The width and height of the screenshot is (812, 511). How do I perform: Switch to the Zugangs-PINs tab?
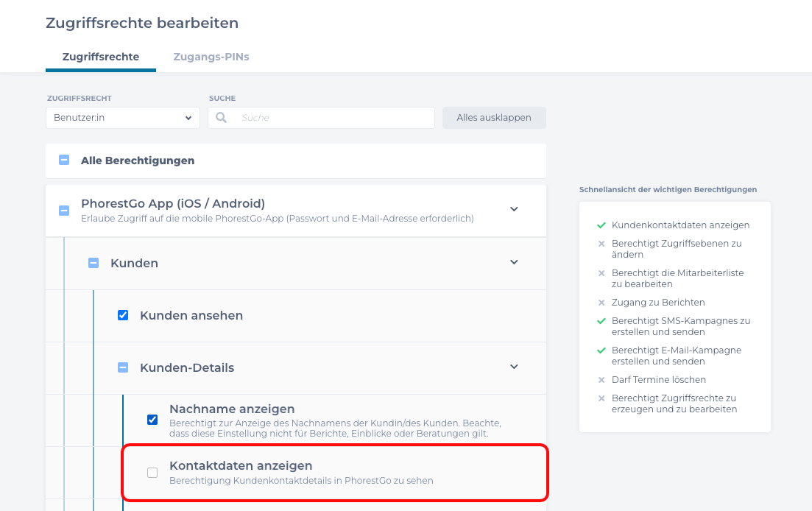click(211, 56)
